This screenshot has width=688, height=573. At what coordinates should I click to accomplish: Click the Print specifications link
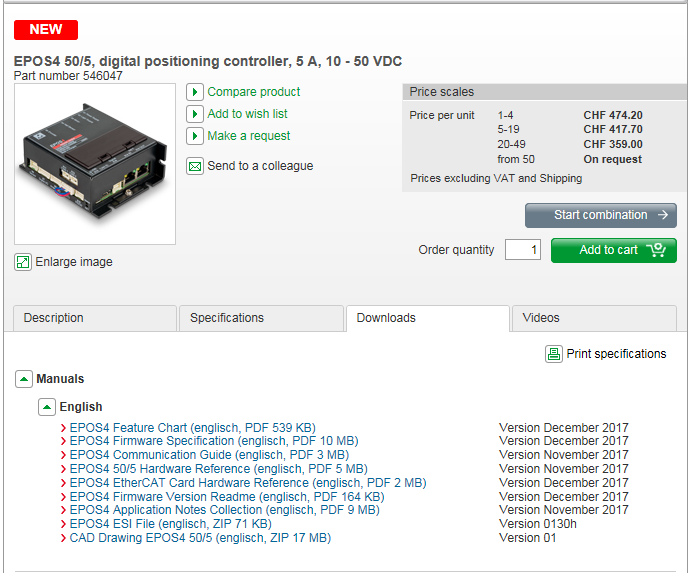[616, 354]
